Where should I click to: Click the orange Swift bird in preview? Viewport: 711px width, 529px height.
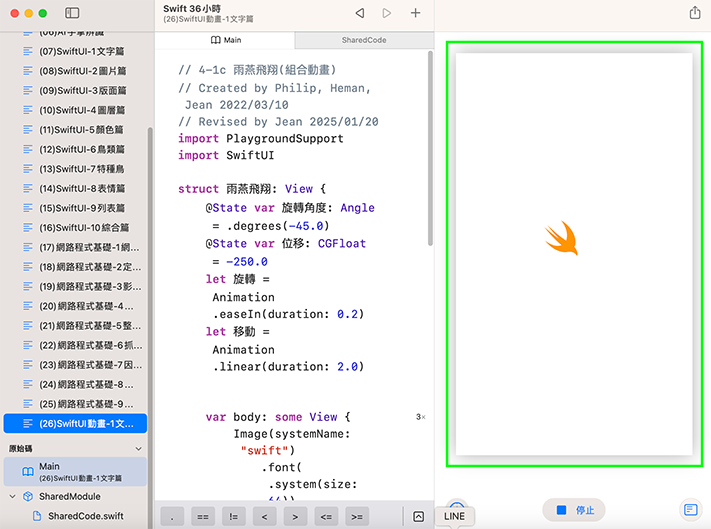(x=561, y=238)
